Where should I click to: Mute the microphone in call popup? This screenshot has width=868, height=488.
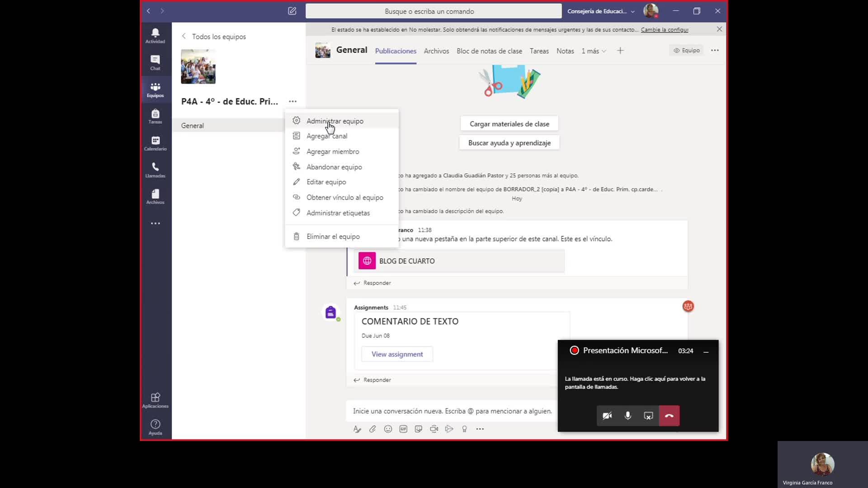[x=628, y=416]
